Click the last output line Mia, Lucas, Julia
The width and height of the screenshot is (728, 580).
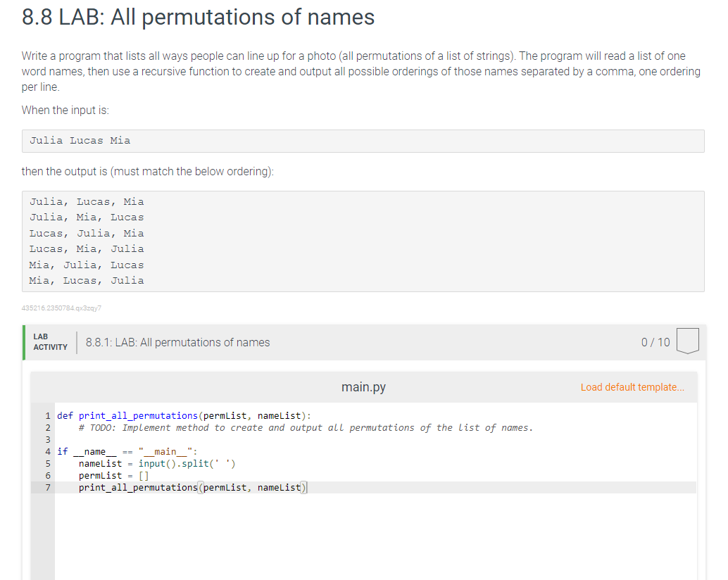pos(87,280)
